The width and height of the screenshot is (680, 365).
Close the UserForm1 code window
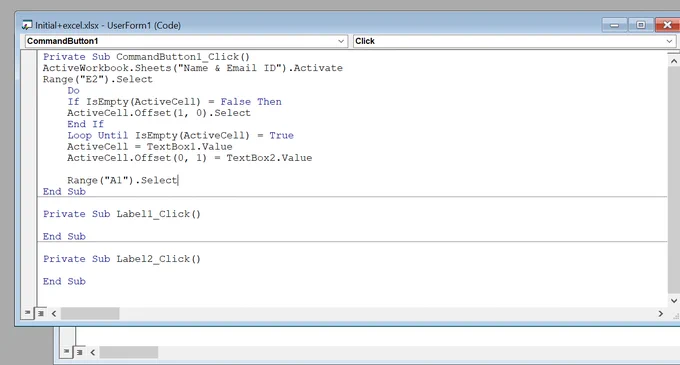(x=667, y=25)
